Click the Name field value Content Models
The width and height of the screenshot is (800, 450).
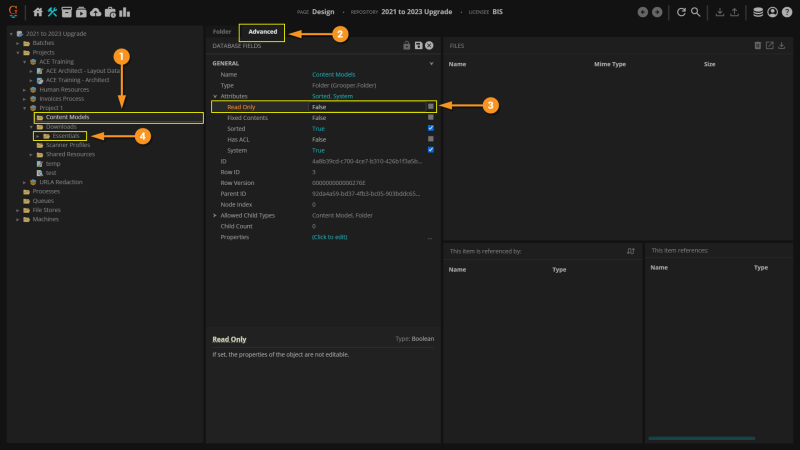pos(332,74)
